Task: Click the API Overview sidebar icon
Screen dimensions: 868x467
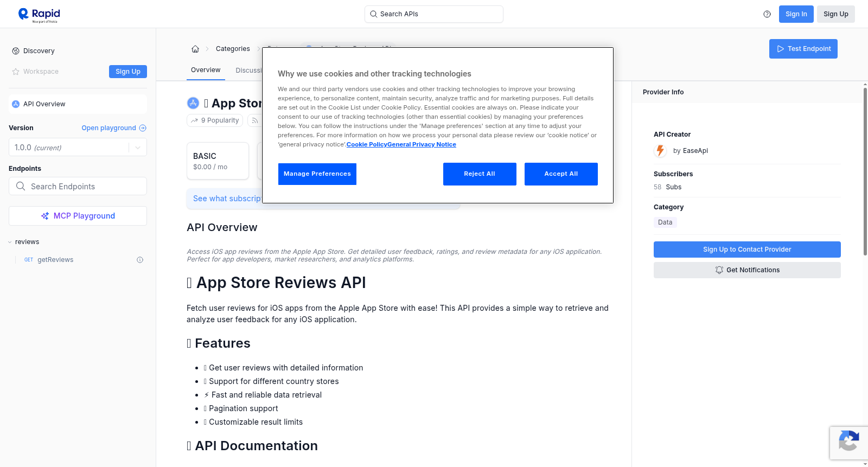Action: 16,104
